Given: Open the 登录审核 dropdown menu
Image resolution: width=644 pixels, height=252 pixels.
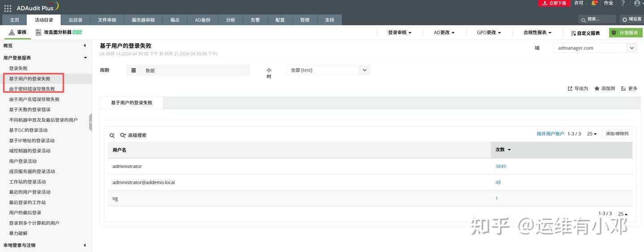Looking at the screenshot, I should pos(399,33).
